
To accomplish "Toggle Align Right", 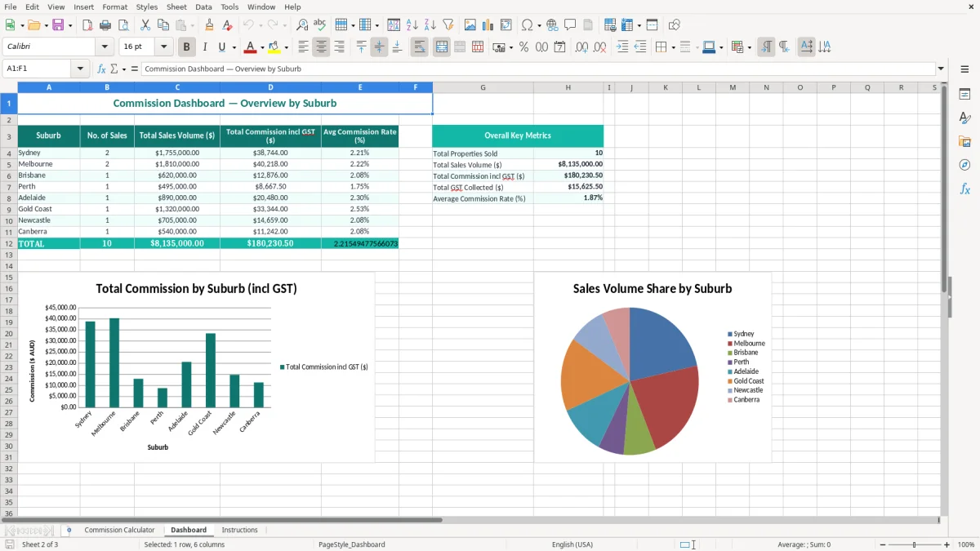I will click(x=339, y=47).
